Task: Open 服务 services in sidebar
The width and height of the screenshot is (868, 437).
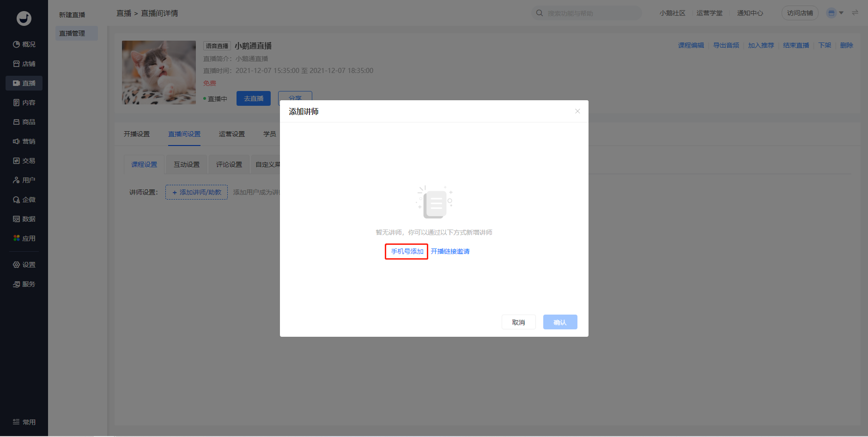Action: point(24,284)
